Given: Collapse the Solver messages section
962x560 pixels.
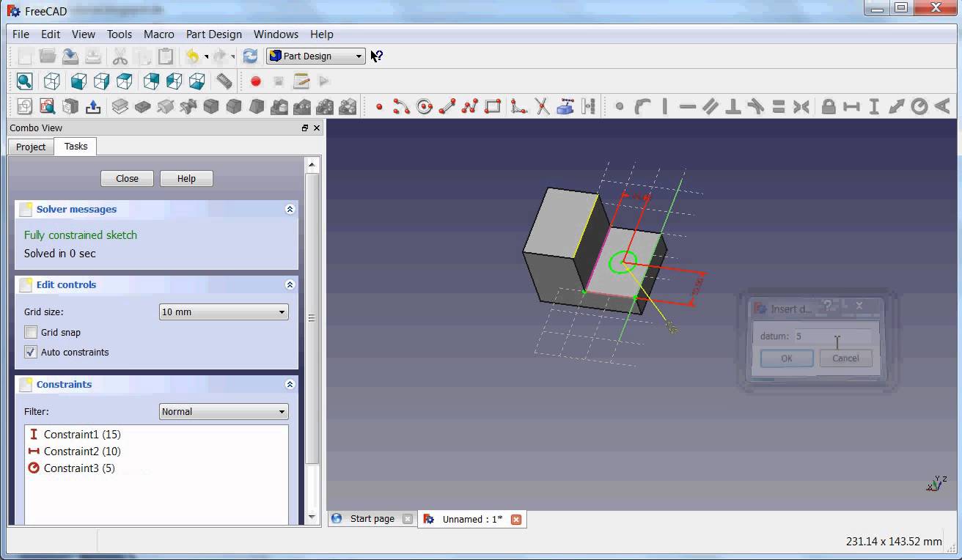Looking at the screenshot, I should (290, 209).
